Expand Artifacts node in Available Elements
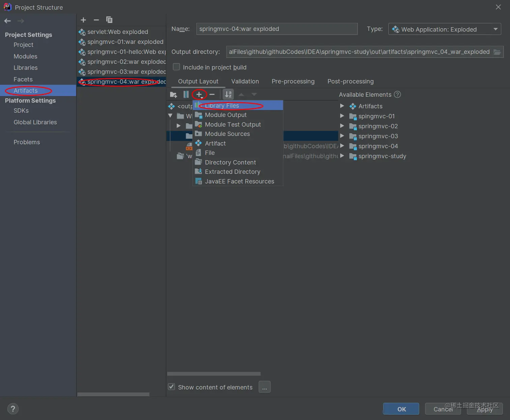 pyautogui.click(x=342, y=106)
